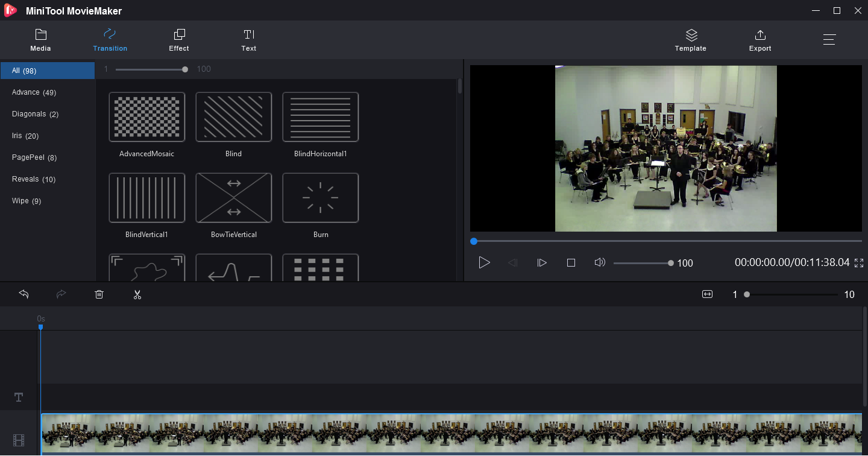Open the Text tab

(249, 40)
